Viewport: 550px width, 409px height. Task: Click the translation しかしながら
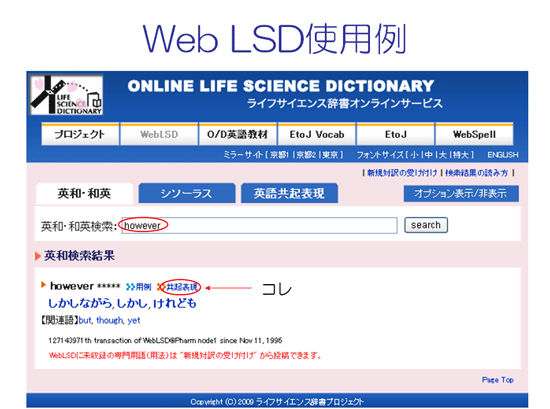pos(80,303)
